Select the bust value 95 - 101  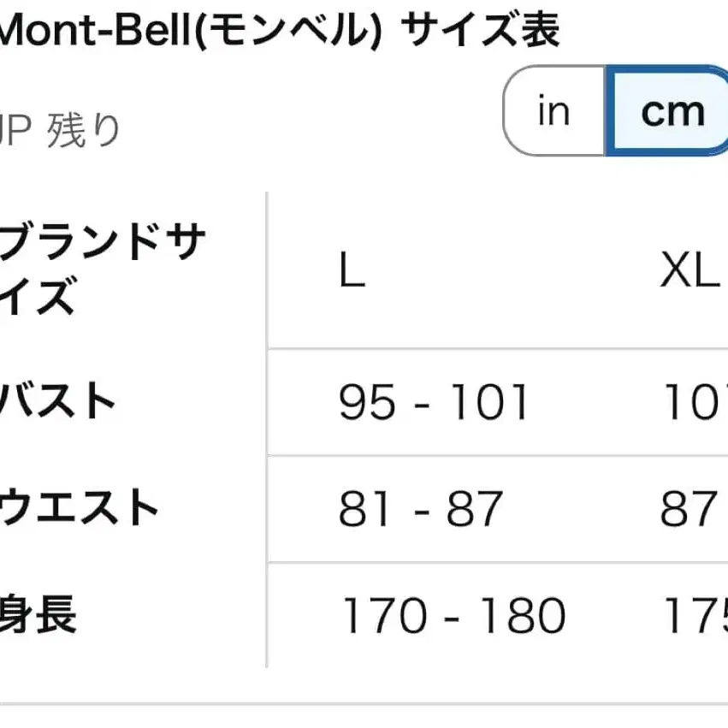436,400
